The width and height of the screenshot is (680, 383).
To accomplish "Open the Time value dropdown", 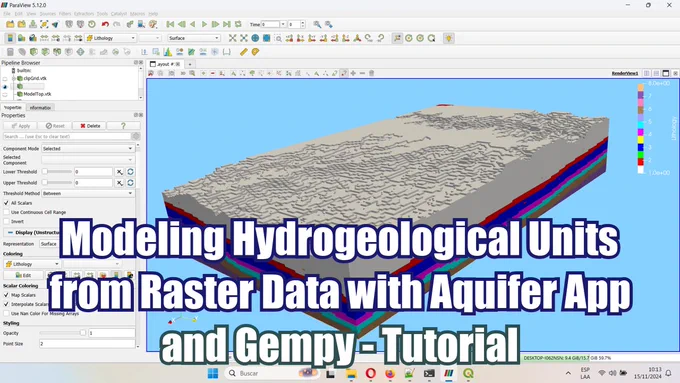I will pyautogui.click(x=283, y=24).
